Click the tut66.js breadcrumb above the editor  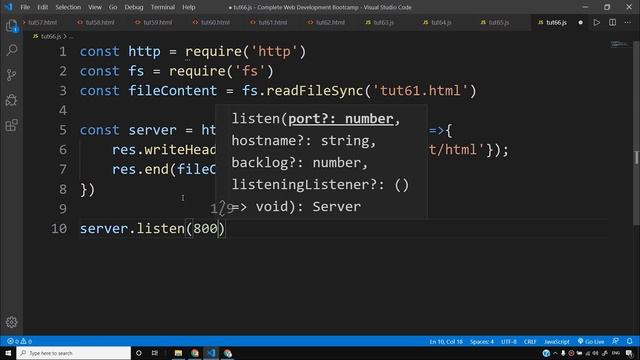click(51, 36)
